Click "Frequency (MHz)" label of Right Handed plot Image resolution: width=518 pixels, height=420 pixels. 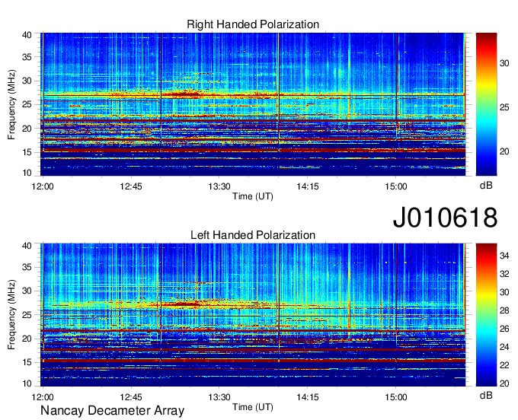(x=11, y=104)
